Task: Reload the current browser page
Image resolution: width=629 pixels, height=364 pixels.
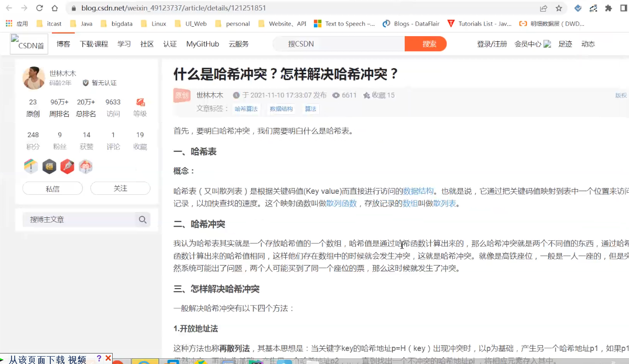Action: point(39,8)
